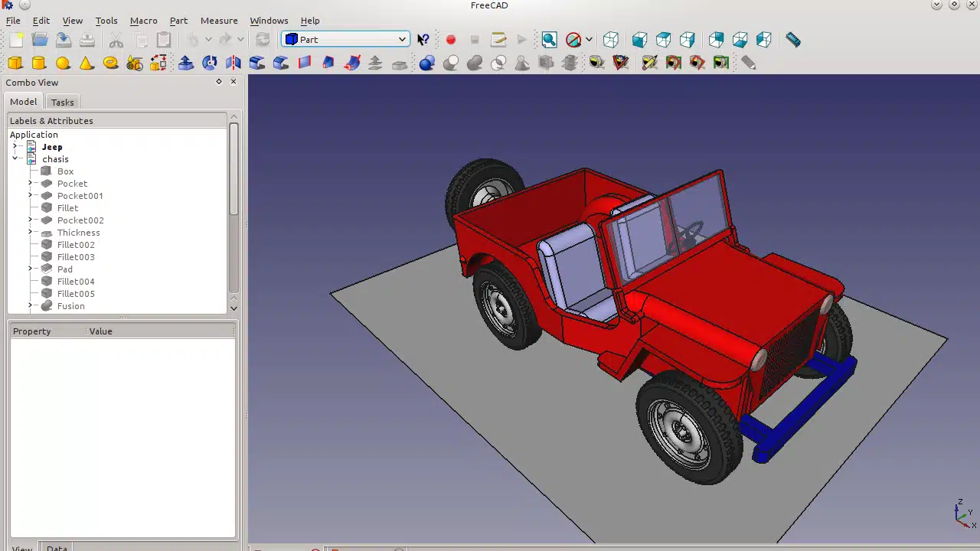This screenshot has height=551, width=980.
Task: Float the Combo View panel
Action: (x=219, y=82)
